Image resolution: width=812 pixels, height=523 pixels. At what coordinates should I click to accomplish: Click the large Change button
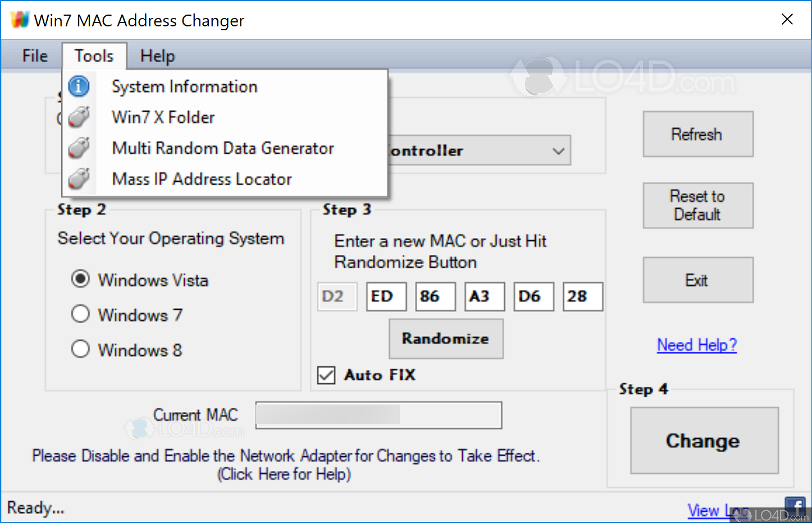click(x=704, y=441)
